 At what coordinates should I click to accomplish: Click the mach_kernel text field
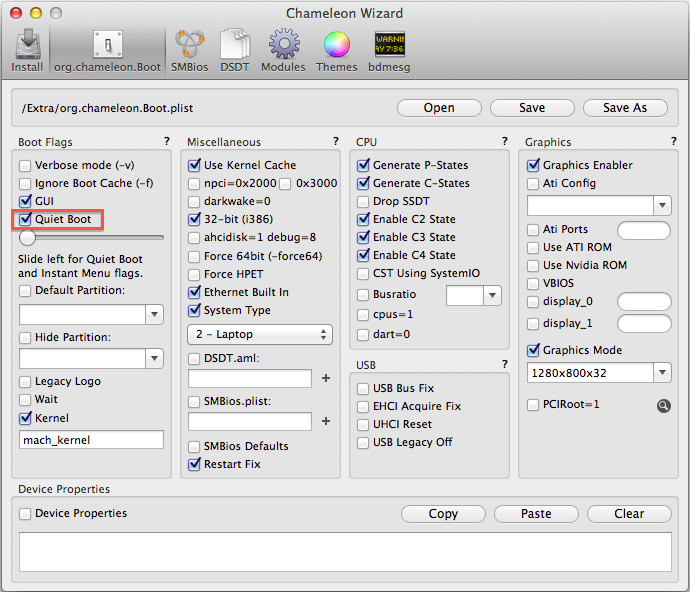(x=91, y=440)
